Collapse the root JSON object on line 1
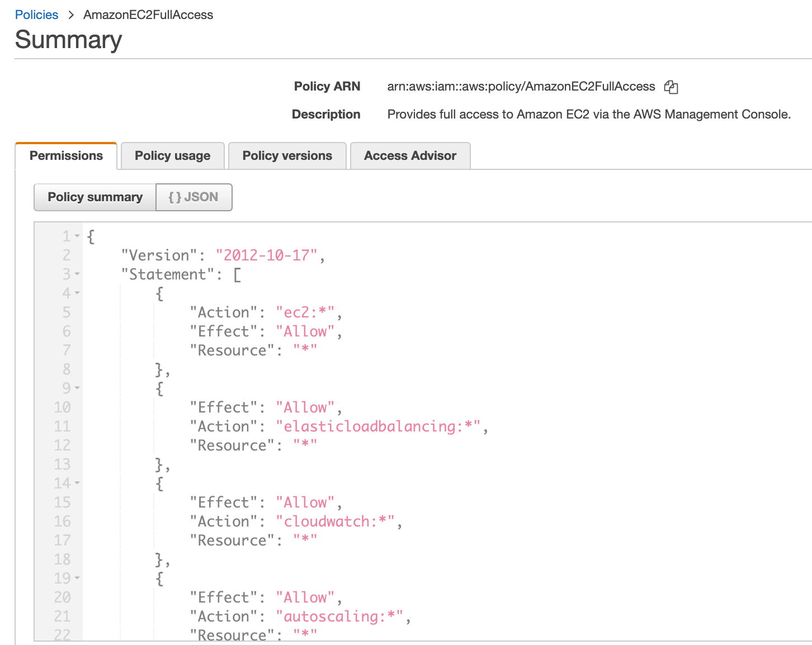Viewport: 812px width, 645px height. [77, 236]
